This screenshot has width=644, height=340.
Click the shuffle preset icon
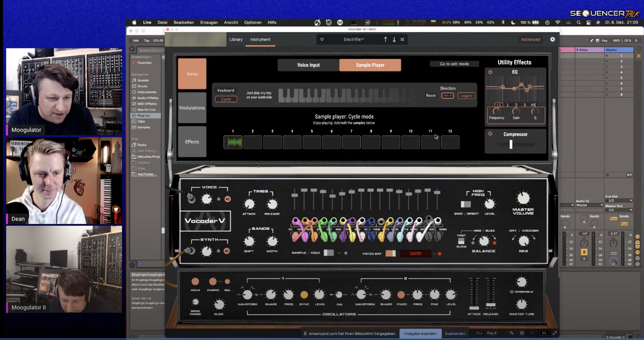click(402, 39)
